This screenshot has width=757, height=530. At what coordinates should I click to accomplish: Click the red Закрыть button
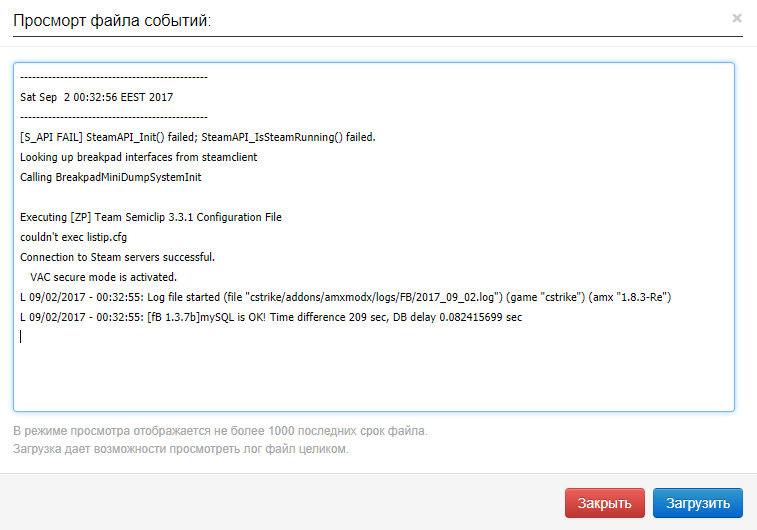tap(604, 503)
